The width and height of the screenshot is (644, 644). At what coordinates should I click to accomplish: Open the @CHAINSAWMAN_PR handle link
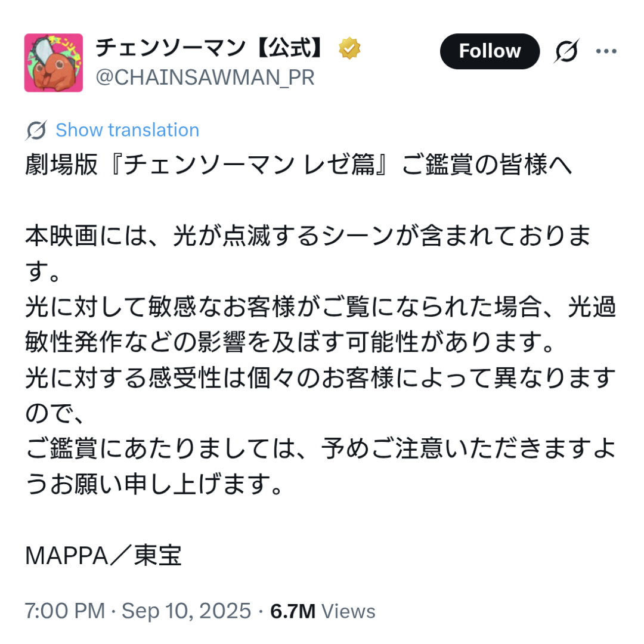[205, 78]
